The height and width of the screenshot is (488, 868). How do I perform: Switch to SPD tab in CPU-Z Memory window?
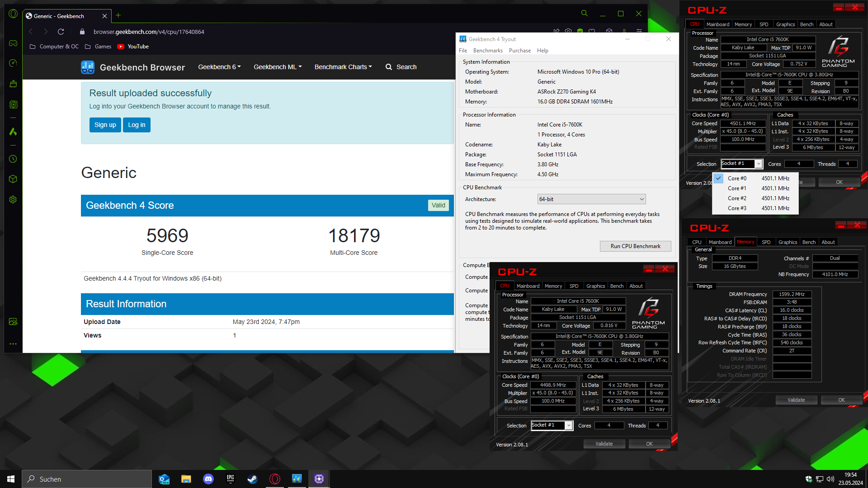(x=766, y=242)
